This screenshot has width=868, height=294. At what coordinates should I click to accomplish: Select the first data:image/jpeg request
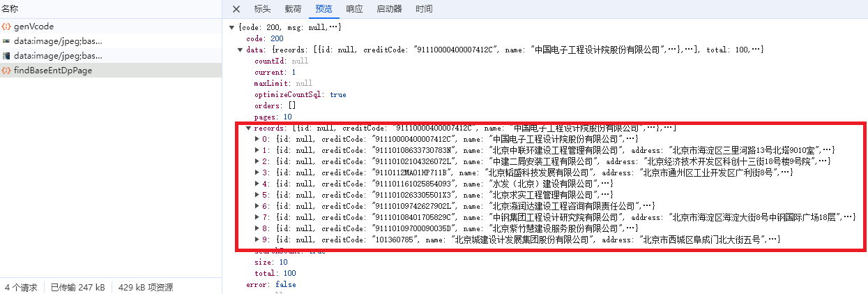tap(111, 41)
